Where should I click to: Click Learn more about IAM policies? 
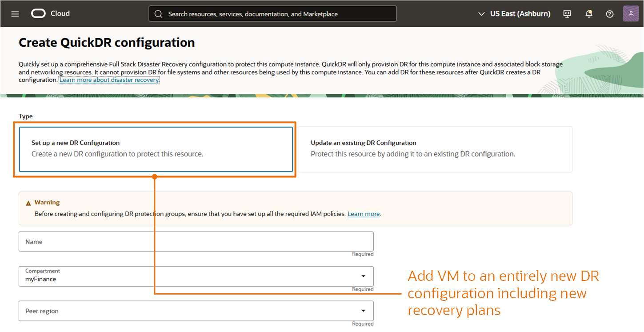pyautogui.click(x=363, y=214)
